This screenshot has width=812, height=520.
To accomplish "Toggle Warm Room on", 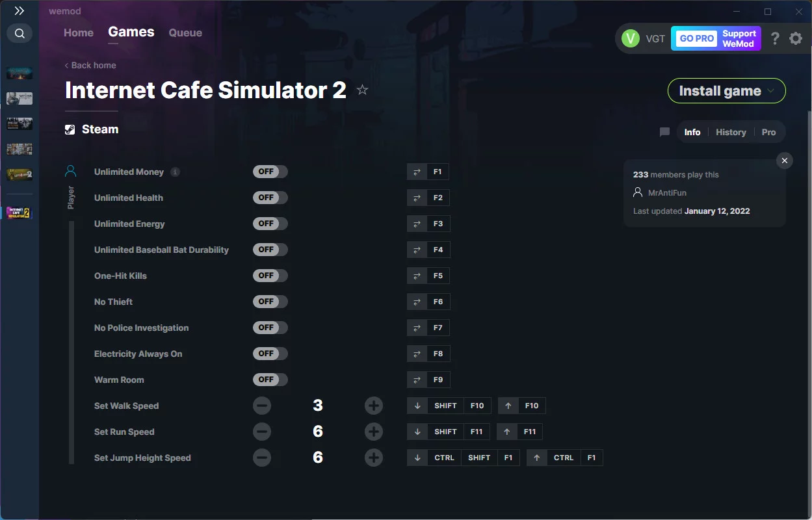I will [270, 380].
